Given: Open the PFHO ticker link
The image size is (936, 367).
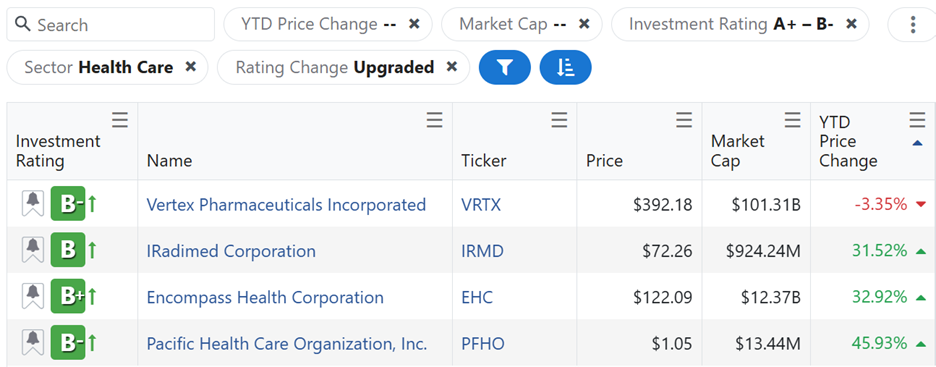Looking at the screenshot, I should pos(483,344).
